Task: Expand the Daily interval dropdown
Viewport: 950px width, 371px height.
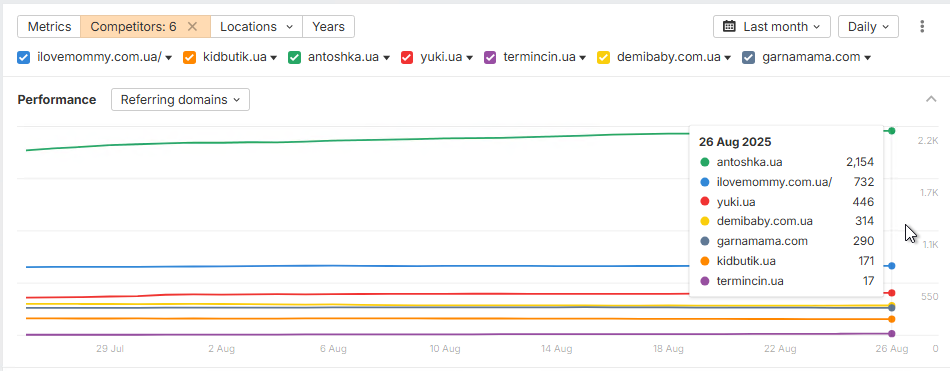Action: [868, 27]
